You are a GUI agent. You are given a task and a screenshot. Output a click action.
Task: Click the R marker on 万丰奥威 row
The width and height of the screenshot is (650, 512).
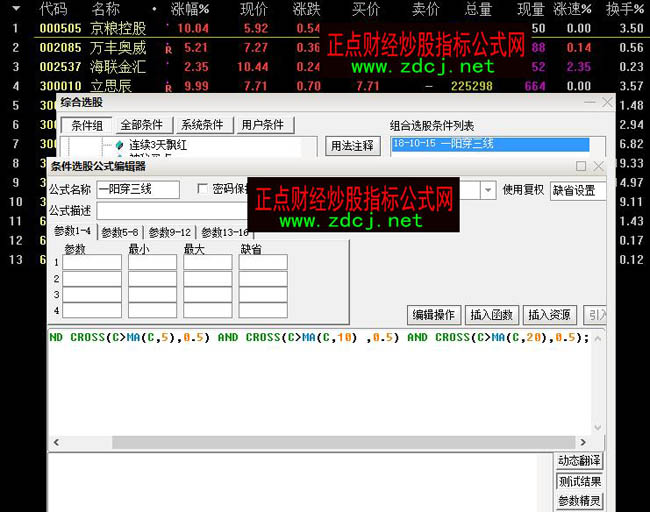pyautogui.click(x=168, y=48)
